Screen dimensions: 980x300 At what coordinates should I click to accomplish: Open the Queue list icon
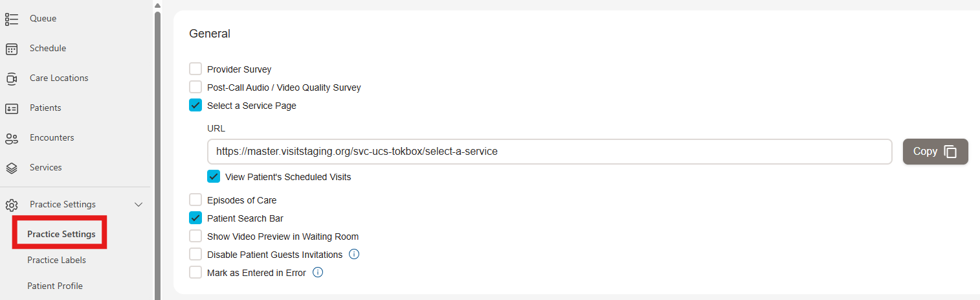coord(12,19)
